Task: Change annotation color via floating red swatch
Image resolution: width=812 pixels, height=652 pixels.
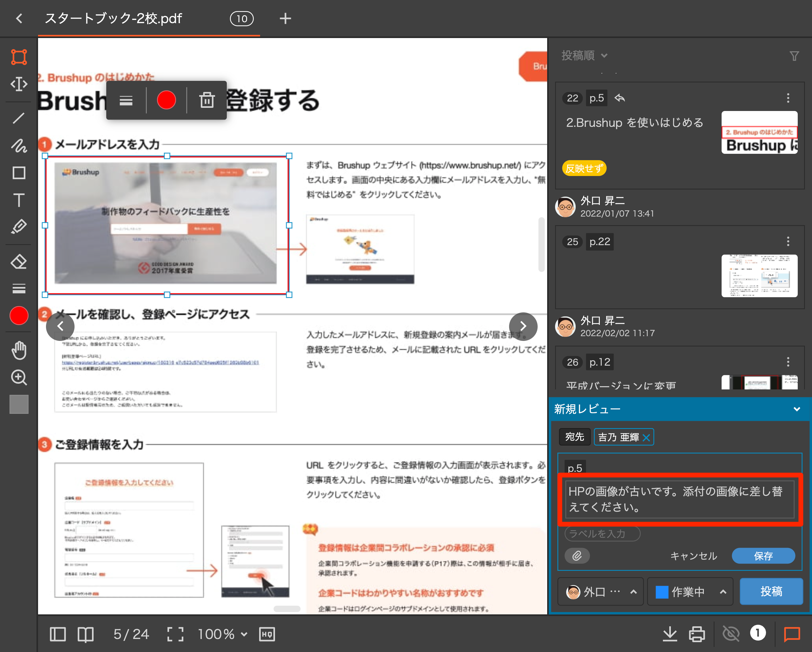Action: (x=166, y=100)
